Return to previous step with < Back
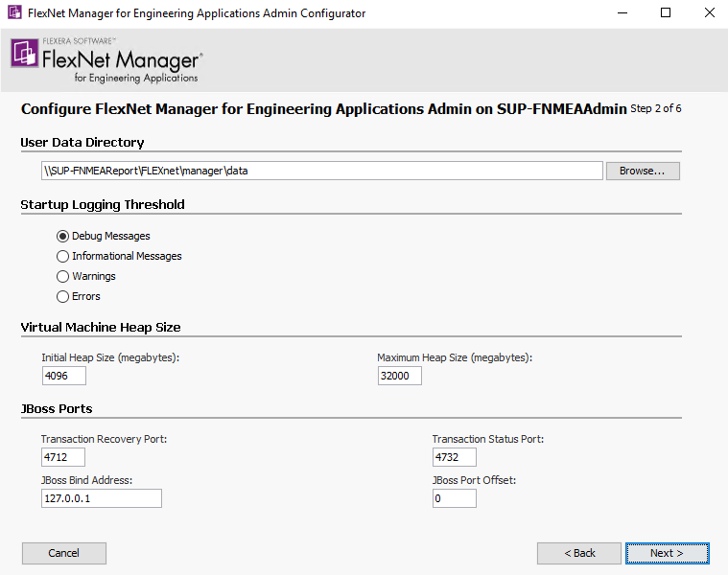728x575 pixels. pyautogui.click(x=579, y=553)
